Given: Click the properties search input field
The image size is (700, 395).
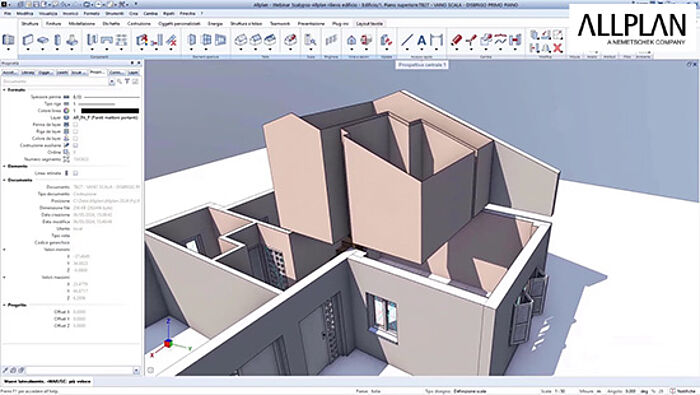Looking at the screenshot, I should pos(55,82).
